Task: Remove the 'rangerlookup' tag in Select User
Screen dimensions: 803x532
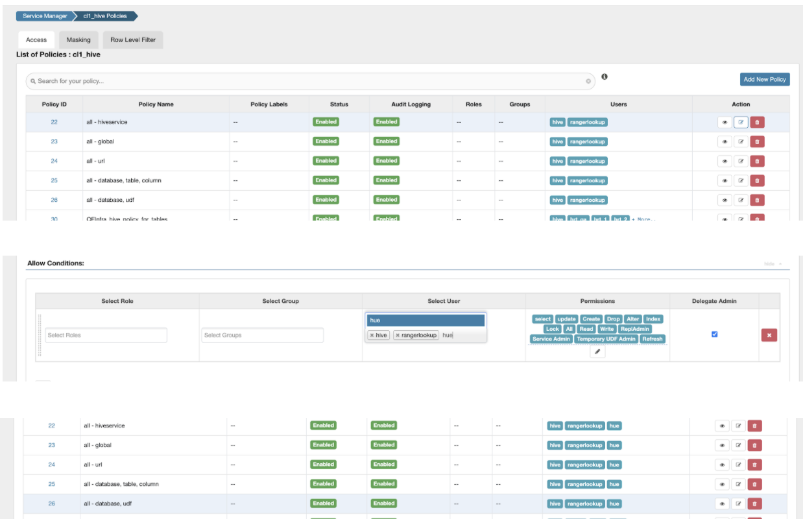Action: (x=398, y=335)
